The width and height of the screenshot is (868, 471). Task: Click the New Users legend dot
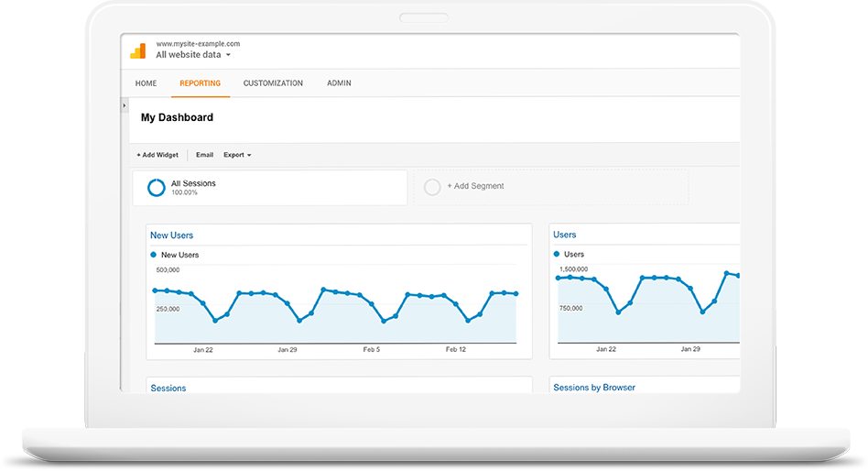pos(153,255)
